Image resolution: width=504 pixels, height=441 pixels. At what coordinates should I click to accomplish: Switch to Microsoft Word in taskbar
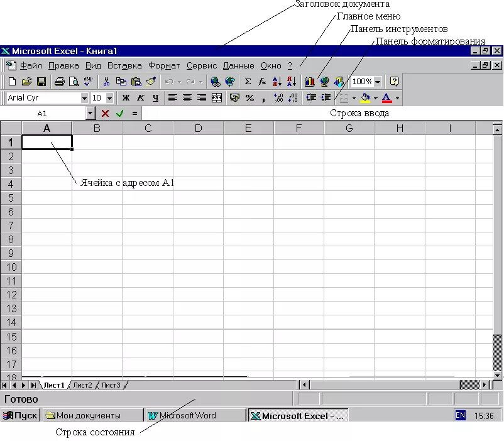[x=195, y=415]
